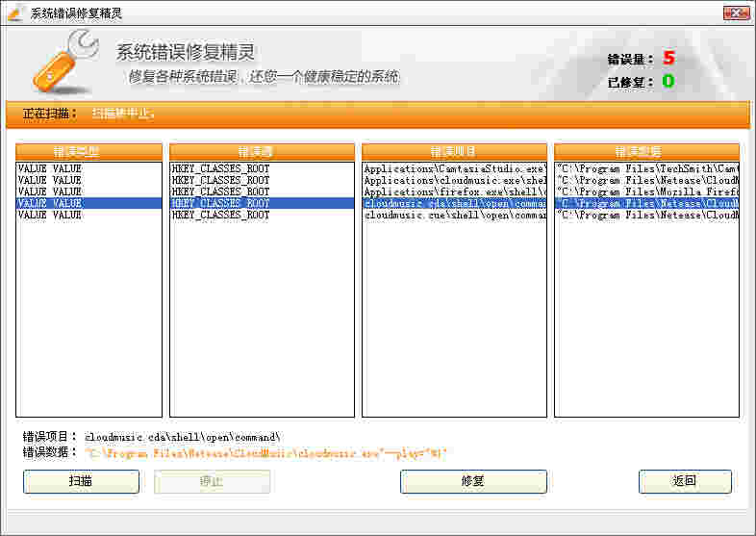Click the highlighted VALUE VALUE row
Image resolution: width=756 pixels, height=536 pixels.
point(89,204)
